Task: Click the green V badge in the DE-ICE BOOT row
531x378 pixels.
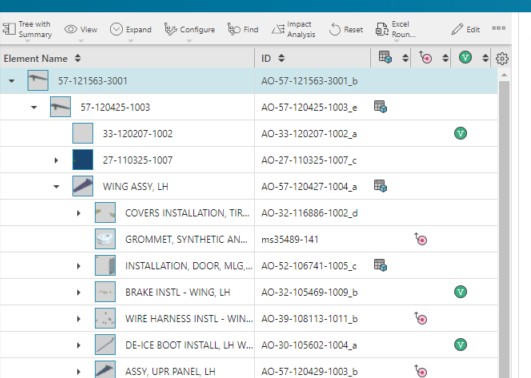Action: pos(460,344)
